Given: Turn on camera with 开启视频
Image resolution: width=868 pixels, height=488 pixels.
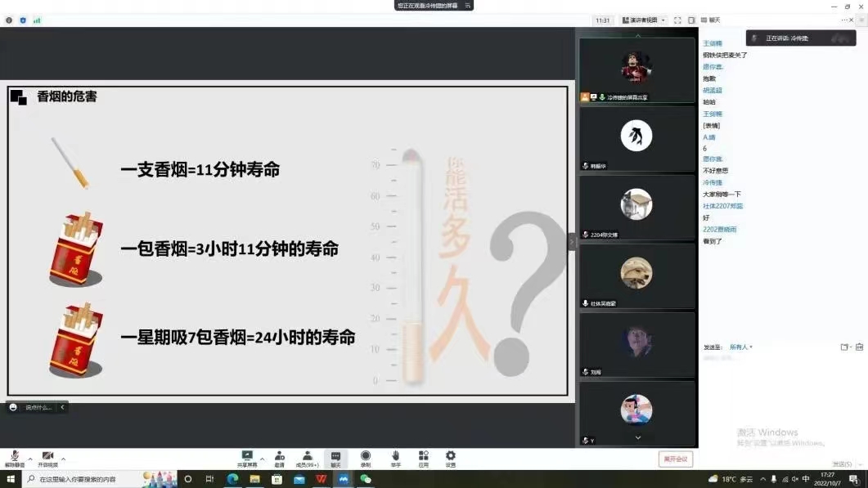Looking at the screenshot, I should (x=47, y=458).
